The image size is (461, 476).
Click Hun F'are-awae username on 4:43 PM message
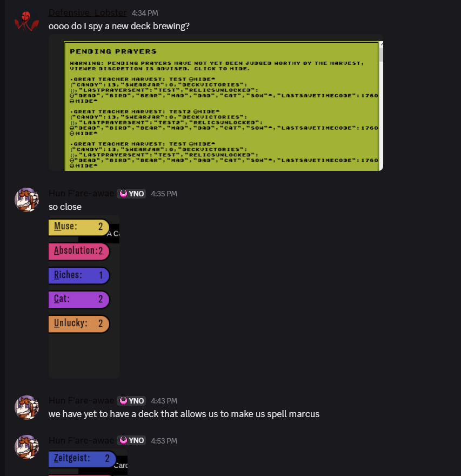click(82, 401)
